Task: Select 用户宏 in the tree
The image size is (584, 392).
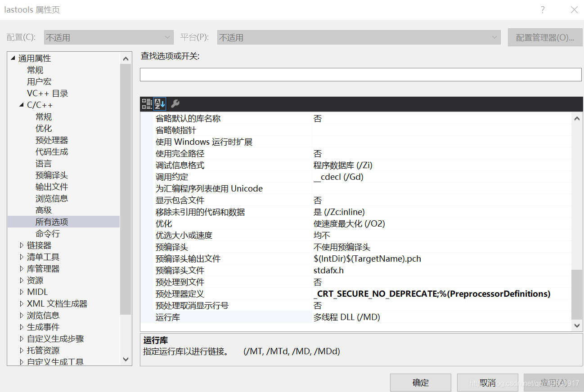Action: pos(39,81)
